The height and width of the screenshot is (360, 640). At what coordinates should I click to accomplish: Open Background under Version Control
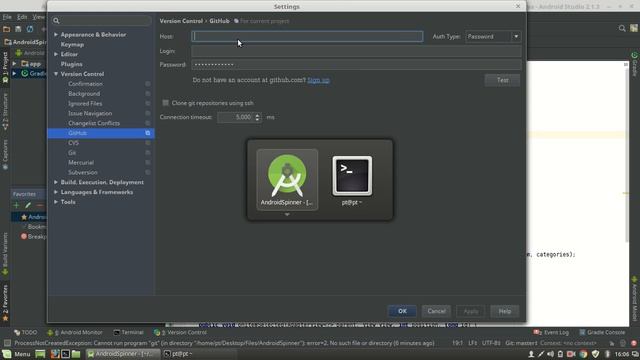pos(84,93)
